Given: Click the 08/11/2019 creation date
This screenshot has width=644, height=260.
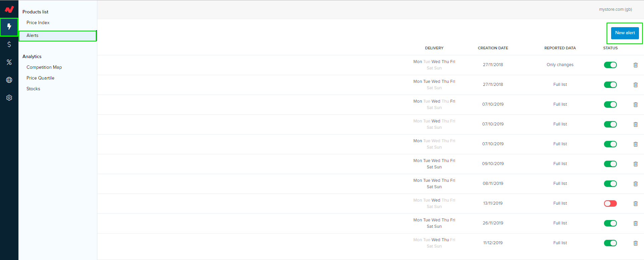Looking at the screenshot, I should coord(493,184).
